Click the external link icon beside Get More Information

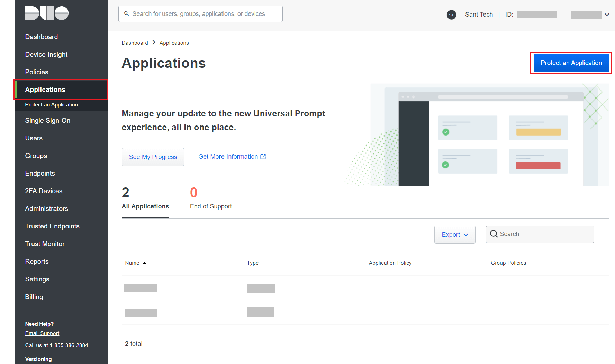pos(263,157)
